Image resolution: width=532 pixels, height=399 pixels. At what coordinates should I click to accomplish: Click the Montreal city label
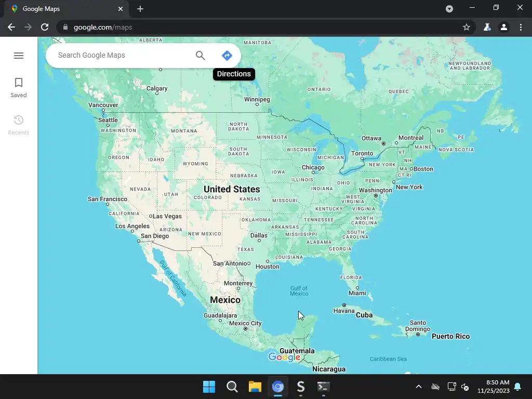pyautogui.click(x=411, y=138)
